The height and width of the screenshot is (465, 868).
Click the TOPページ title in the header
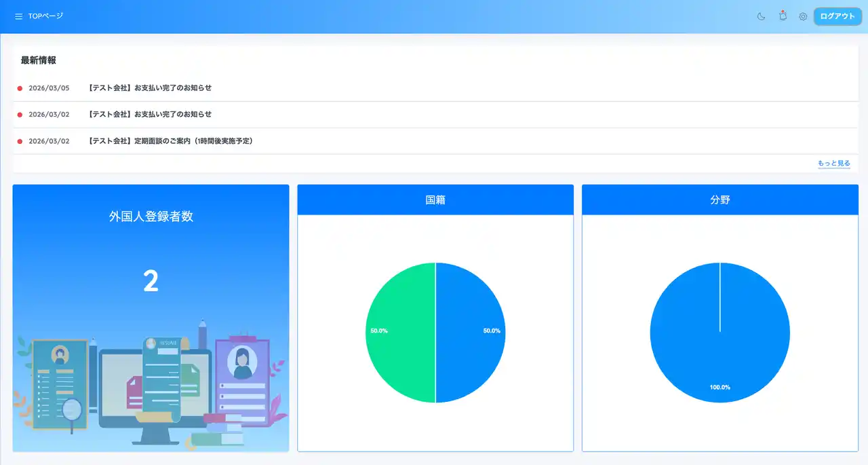[45, 16]
